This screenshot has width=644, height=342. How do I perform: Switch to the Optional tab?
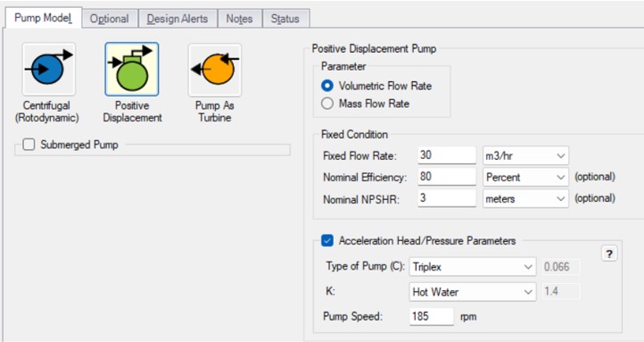pos(109,19)
